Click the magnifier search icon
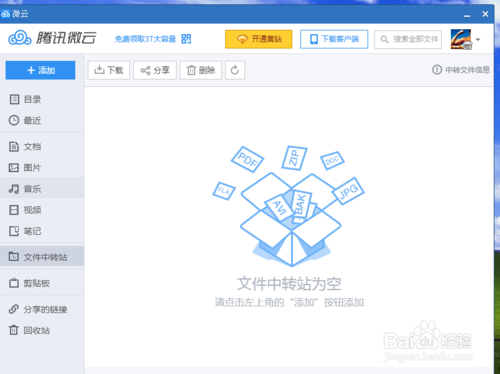Screen dimensions: 500x374 [384, 40]
